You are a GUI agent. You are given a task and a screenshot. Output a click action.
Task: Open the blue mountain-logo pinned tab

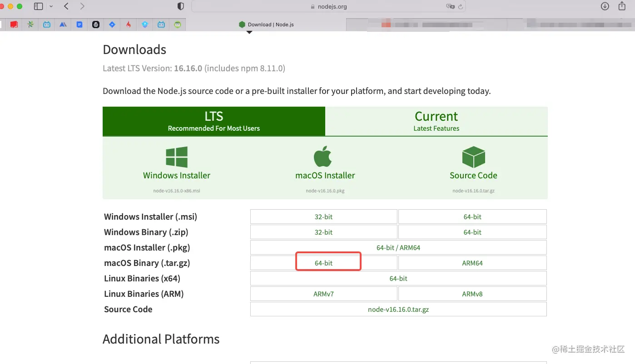tap(63, 25)
